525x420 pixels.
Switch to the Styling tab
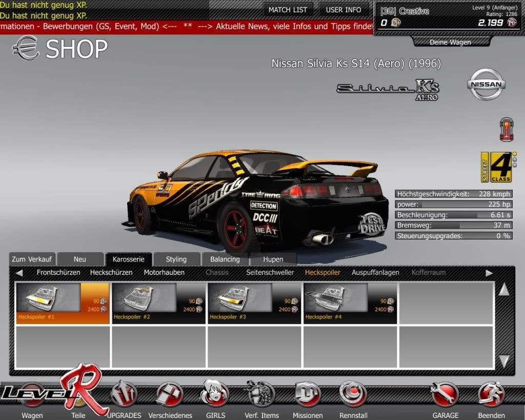(176, 259)
